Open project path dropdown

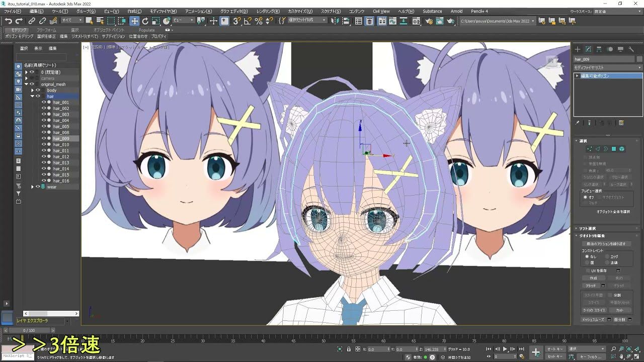[497, 21]
